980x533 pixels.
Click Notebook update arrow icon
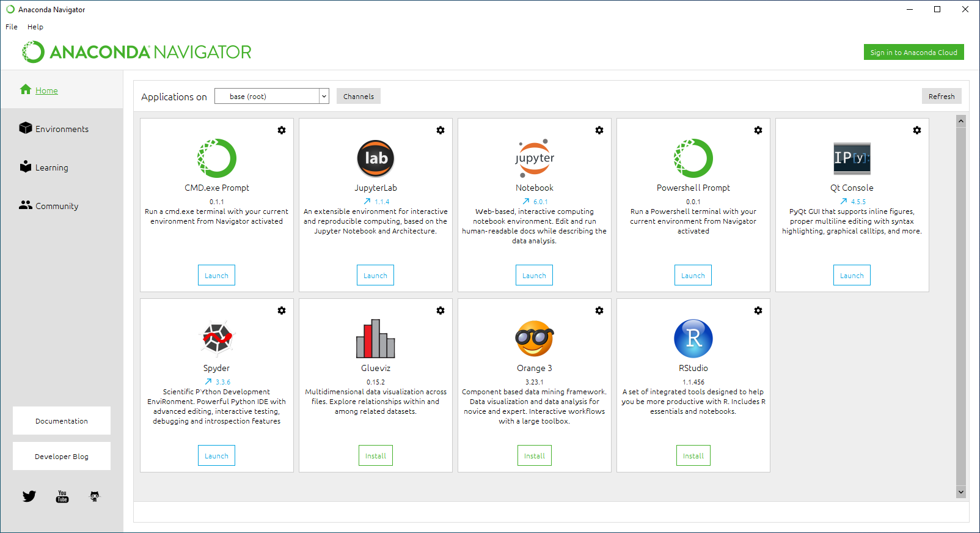coord(526,201)
